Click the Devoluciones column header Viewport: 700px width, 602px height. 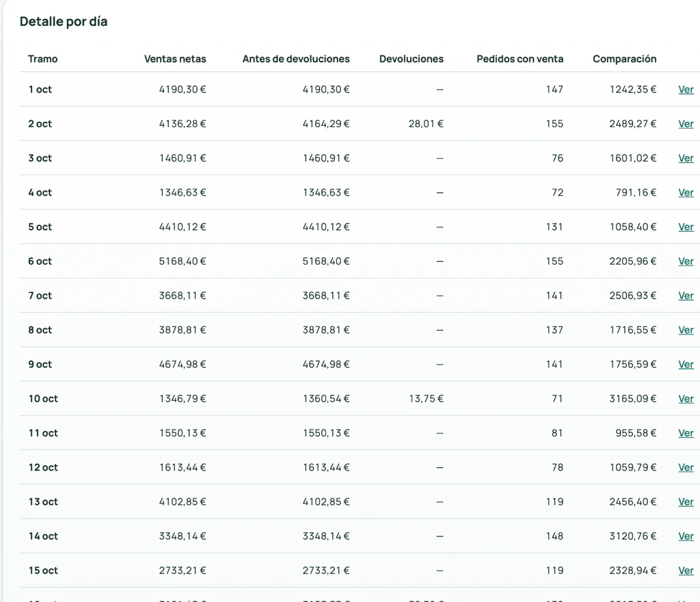point(411,59)
